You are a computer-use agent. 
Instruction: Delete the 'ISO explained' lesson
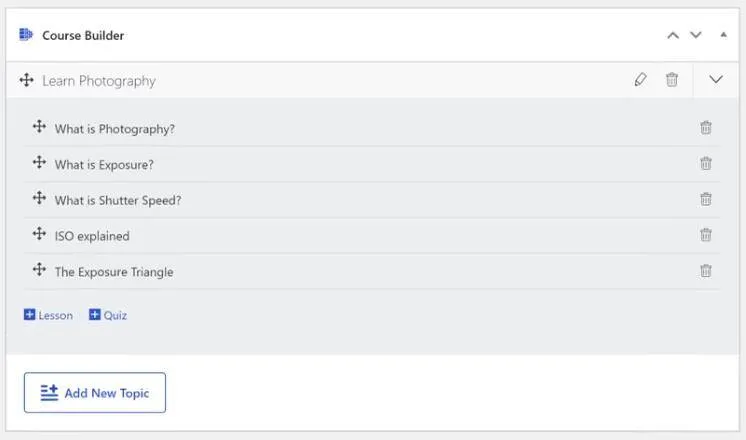(x=706, y=235)
